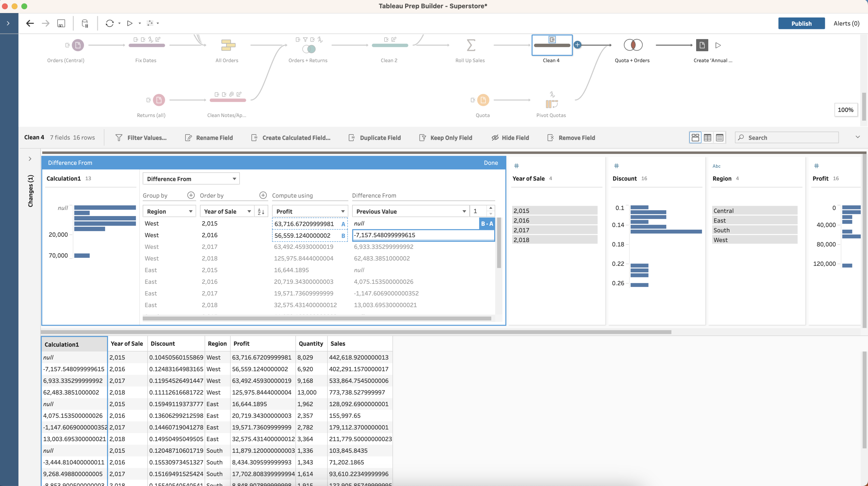Click the Roll Up Sales aggregate icon
This screenshot has width=868, height=486.
pyautogui.click(x=471, y=45)
